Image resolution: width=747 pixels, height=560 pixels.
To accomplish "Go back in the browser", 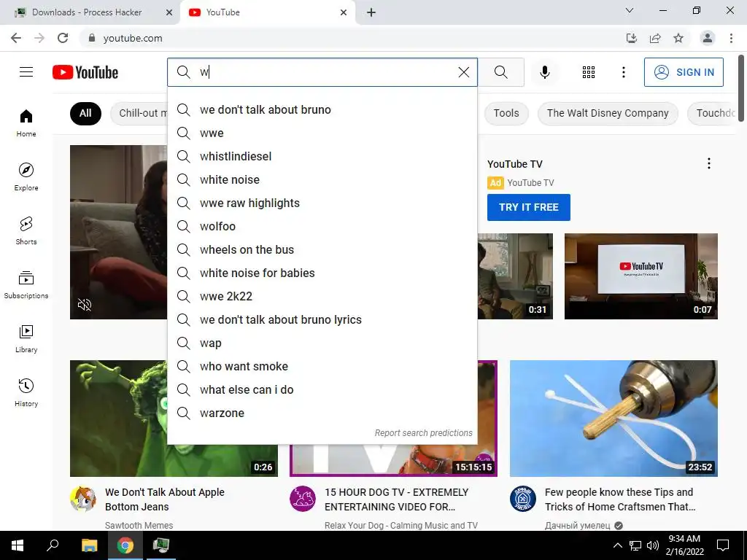I will coord(16,38).
